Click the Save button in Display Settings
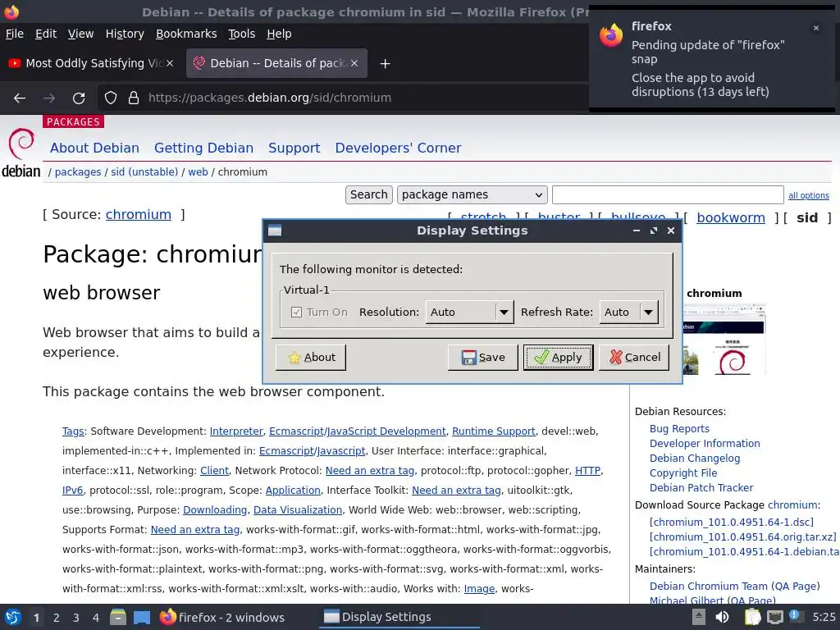 coord(482,358)
